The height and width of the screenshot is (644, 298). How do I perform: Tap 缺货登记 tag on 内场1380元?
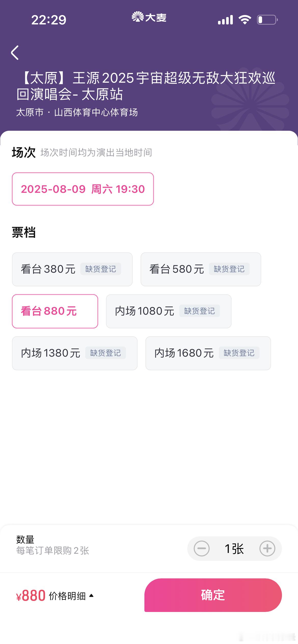tap(105, 353)
